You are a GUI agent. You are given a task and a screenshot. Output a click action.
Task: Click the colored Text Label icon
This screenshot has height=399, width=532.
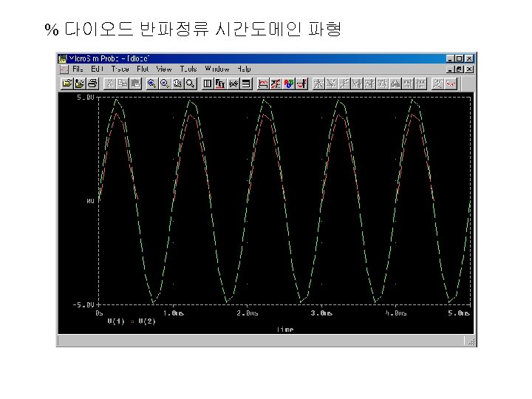point(289,83)
